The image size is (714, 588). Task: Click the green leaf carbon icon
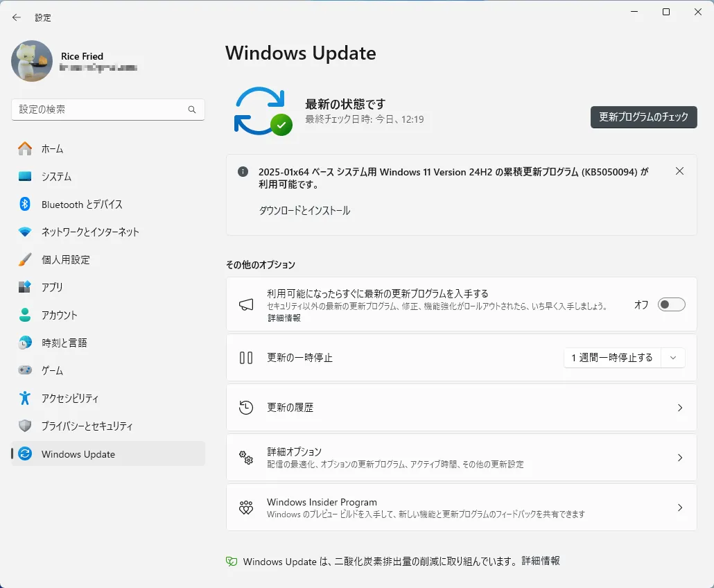pos(232,562)
